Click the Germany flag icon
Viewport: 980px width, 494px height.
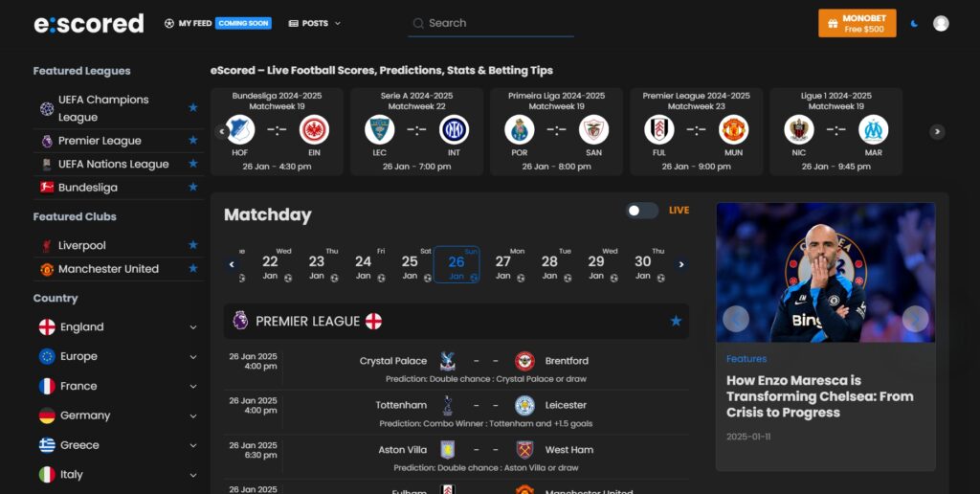tap(47, 415)
